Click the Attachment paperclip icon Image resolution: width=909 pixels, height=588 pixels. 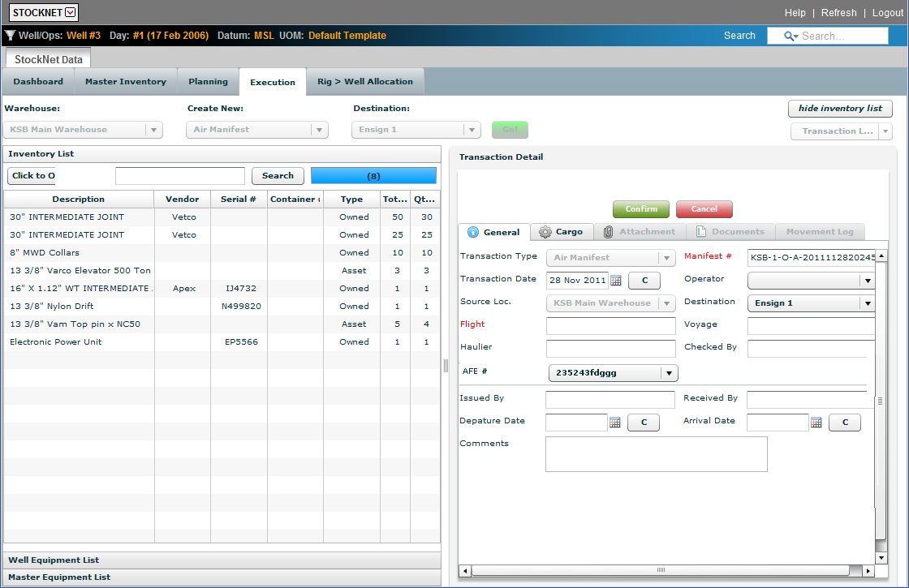(x=608, y=232)
